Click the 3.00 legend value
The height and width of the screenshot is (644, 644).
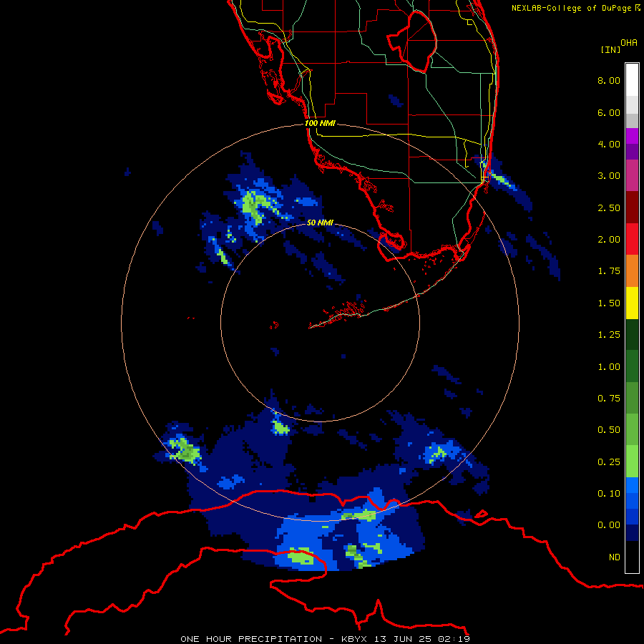coord(609,176)
